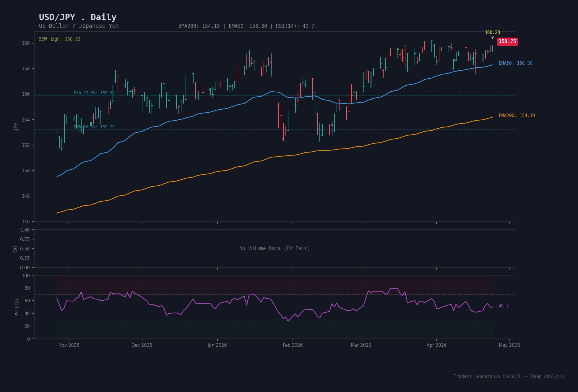The height and width of the screenshot is (392, 578).
Task: Select the 159.75 current price label
Action: [x=507, y=42]
